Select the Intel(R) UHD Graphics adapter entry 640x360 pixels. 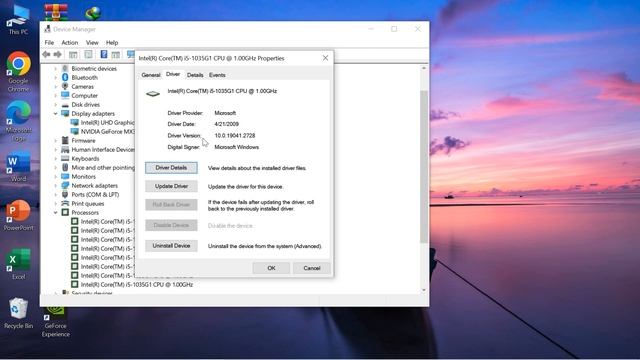(103, 122)
